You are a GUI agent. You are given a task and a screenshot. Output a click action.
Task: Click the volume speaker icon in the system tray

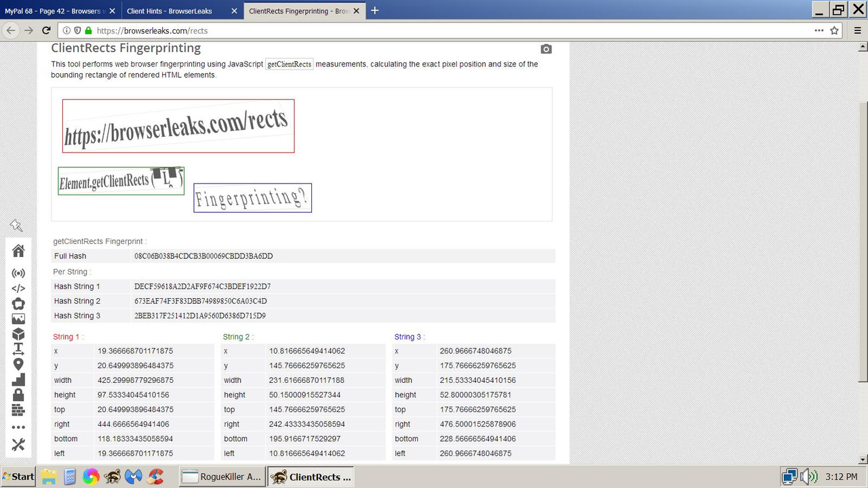[x=809, y=476]
